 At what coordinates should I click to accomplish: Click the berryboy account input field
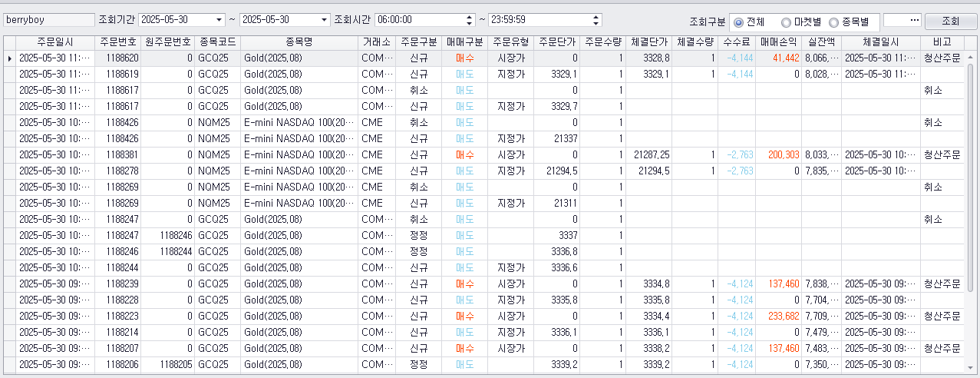(x=48, y=19)
